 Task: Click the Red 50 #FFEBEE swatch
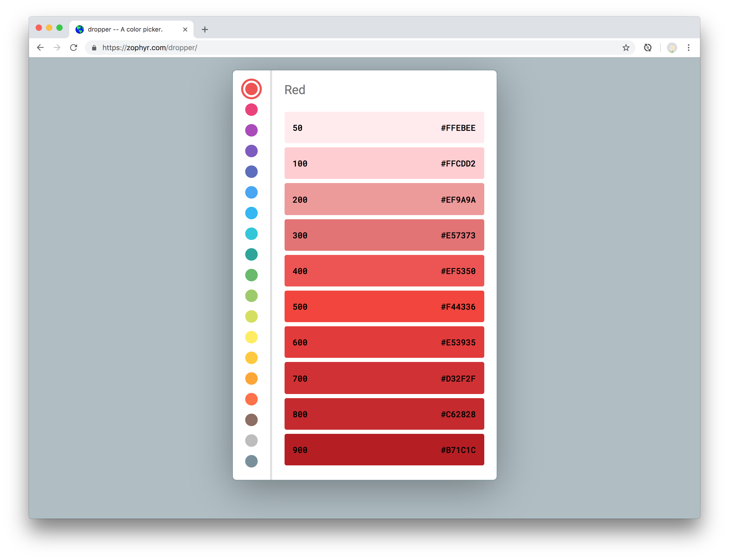click(x=384, y=128)
